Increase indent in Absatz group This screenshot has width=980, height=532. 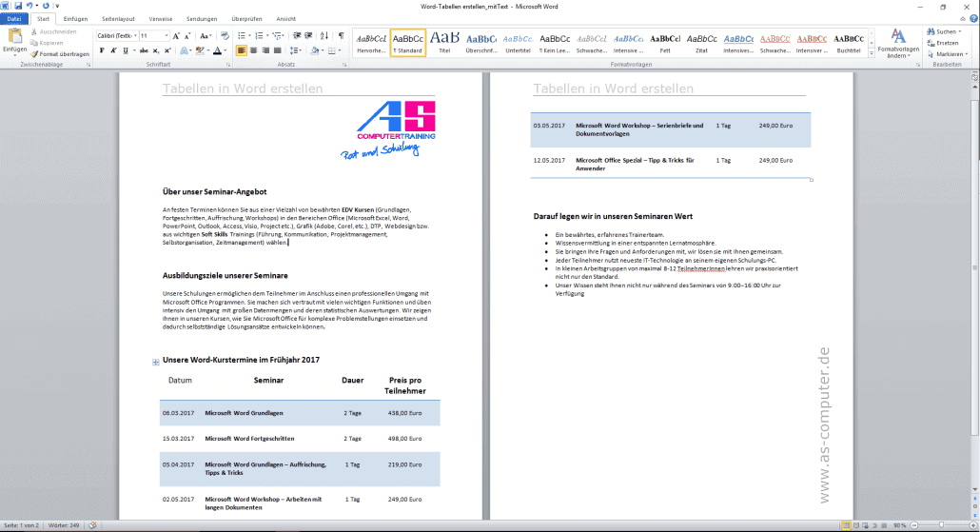pos(308,35)
